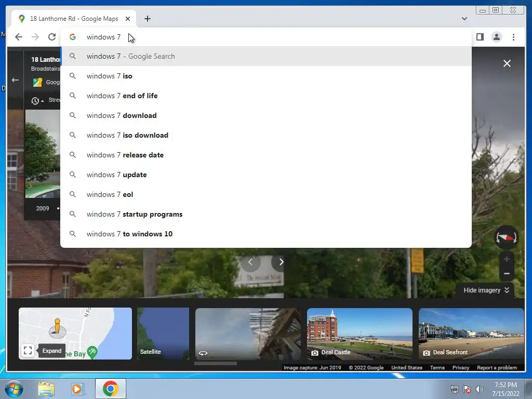The width and height of the screenshot is (532, 399).
Task: Click the minimap thumbnail with pegman
Action: pyautogui.click(x=75, y=334)
